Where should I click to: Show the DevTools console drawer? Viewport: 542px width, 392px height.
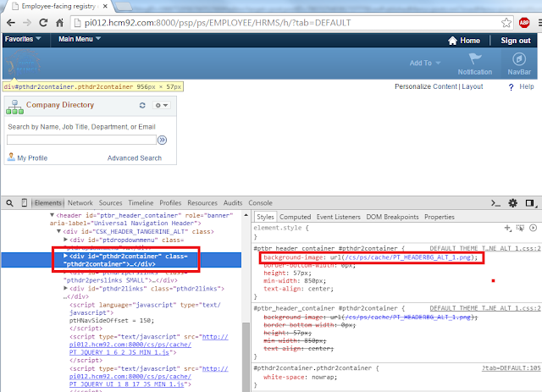(495, 203)
